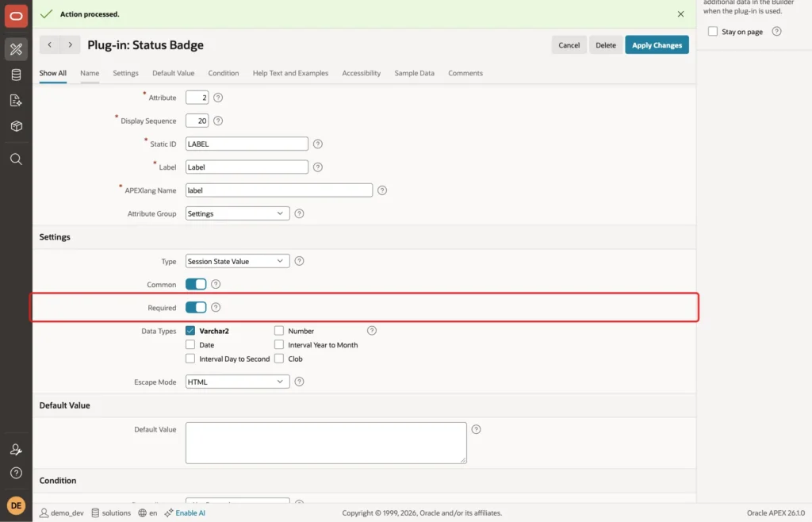Show help for Default Value textarea
The image size is (812, 522).
pos(477,429)
